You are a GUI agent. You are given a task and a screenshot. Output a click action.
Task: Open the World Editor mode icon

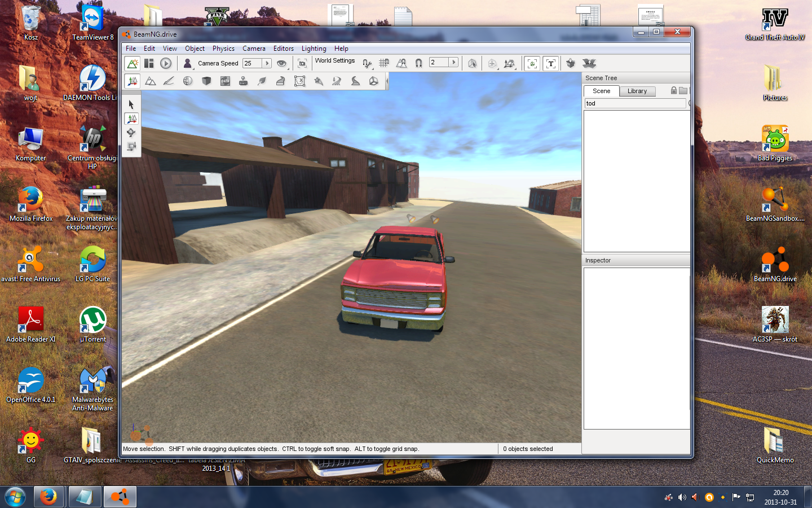click(x=133, y=63)
